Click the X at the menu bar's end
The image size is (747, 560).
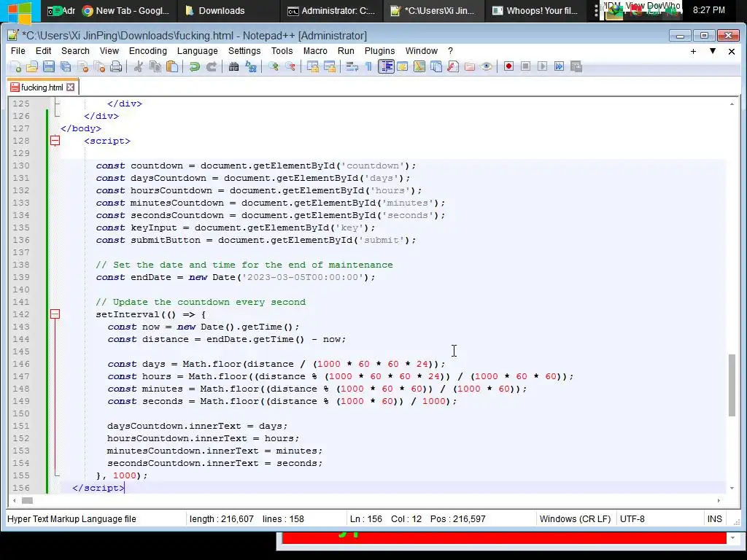732,51
